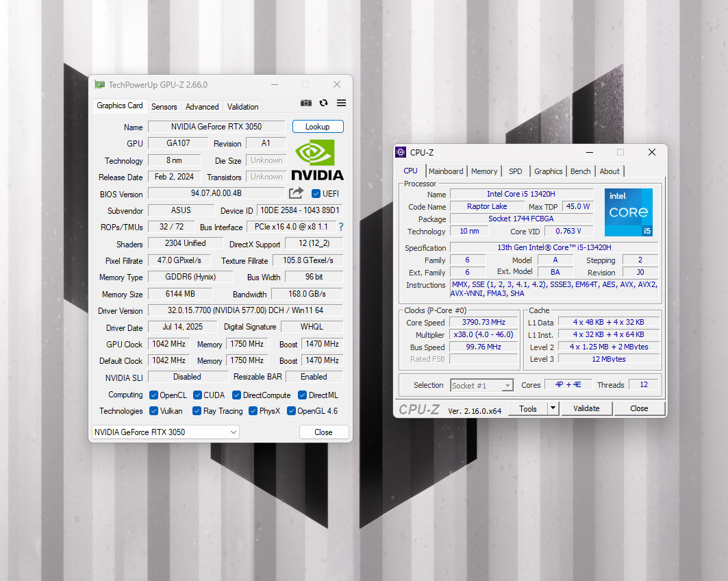Close the GPU-Z window with the X

[x=337, y=84]
